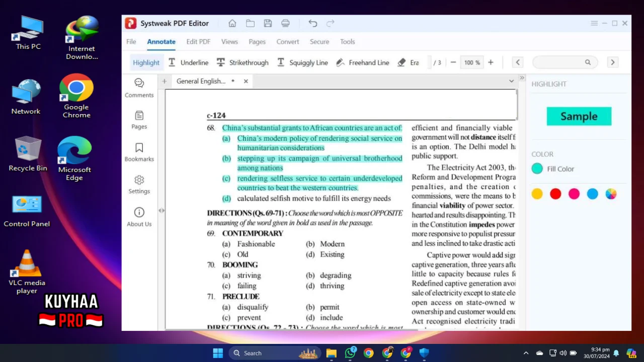
Task: Select Control Panel desktop icon
Action: click(x=27, y=211)
